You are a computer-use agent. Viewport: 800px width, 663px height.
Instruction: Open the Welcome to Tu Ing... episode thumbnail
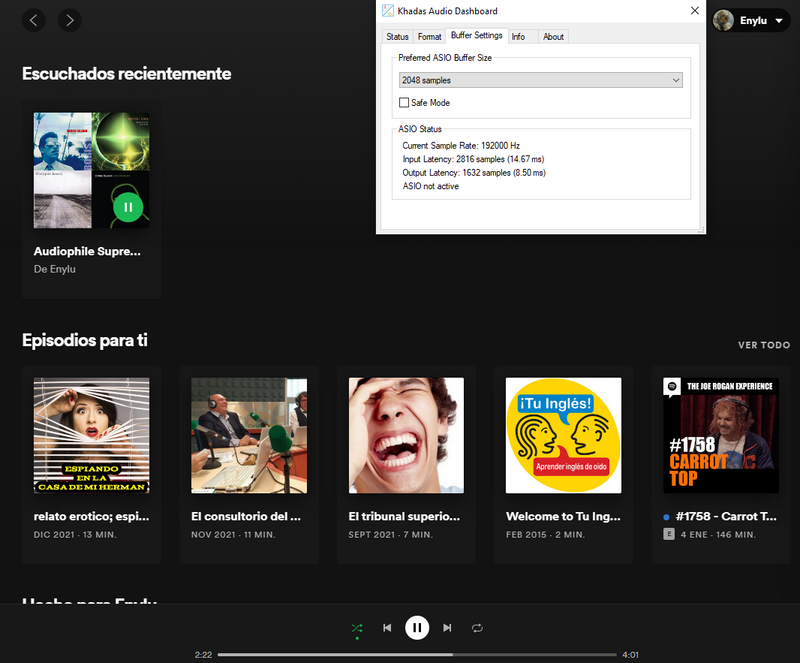pyautogui.click(x=564, y=435)
